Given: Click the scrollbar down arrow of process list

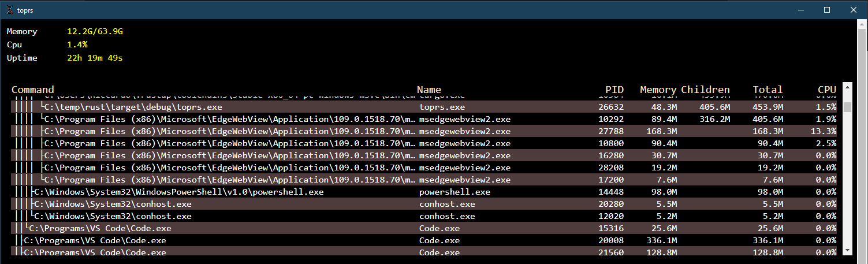Looking at the screenshot, I should pyautogui.click(x=847, y=250).
